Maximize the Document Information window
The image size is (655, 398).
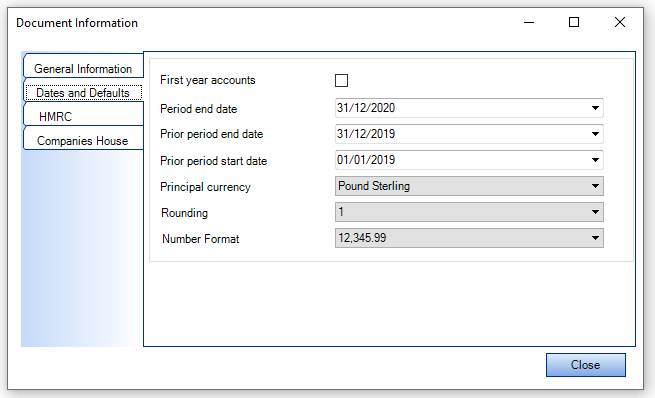(574, 22)
